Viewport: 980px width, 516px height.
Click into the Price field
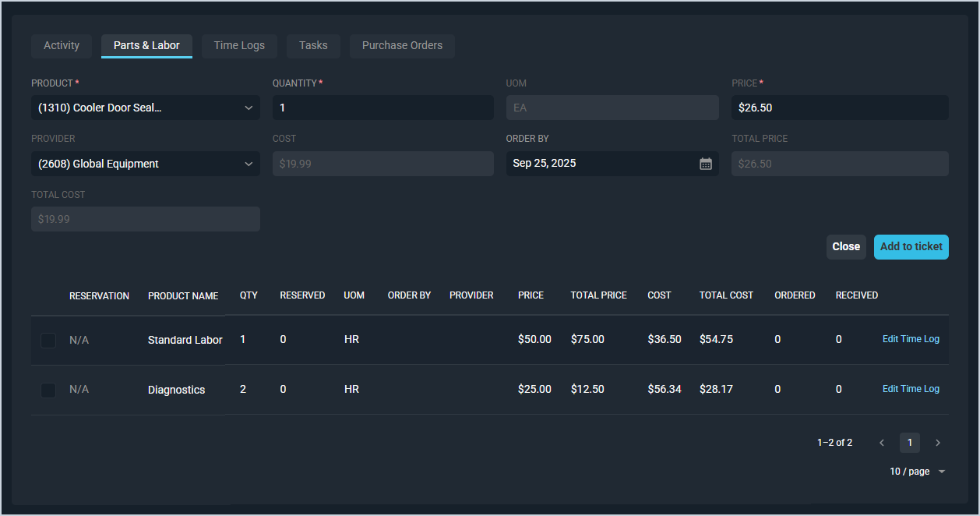coord(840,108)
